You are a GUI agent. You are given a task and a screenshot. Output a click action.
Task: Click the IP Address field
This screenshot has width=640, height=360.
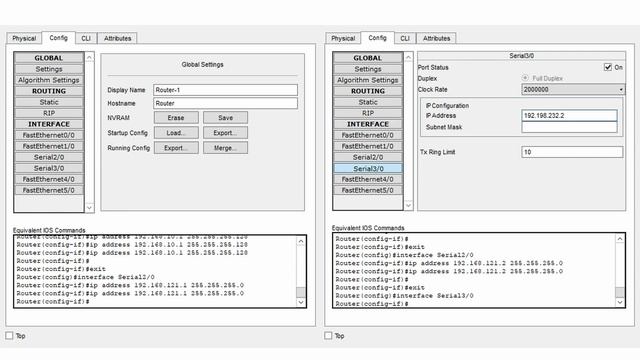569,116
